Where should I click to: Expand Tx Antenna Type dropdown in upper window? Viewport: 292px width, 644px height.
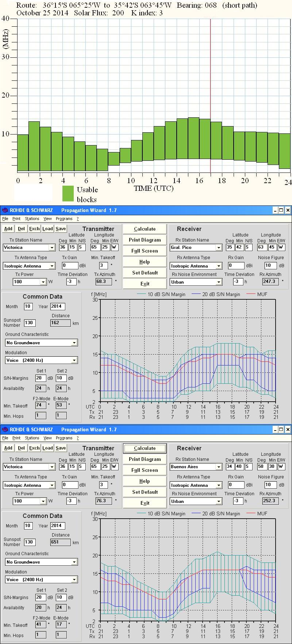point(52,266)
